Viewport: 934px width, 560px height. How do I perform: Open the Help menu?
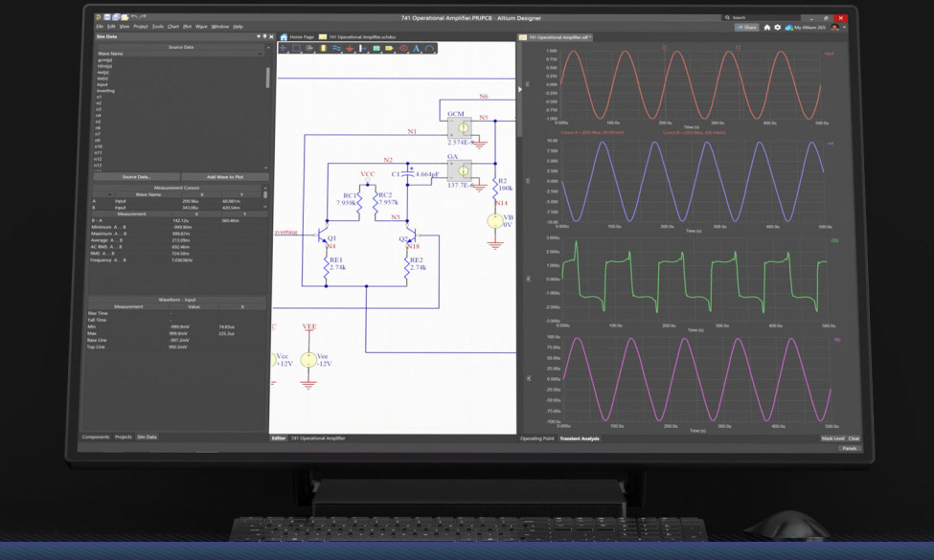[238, 27]
